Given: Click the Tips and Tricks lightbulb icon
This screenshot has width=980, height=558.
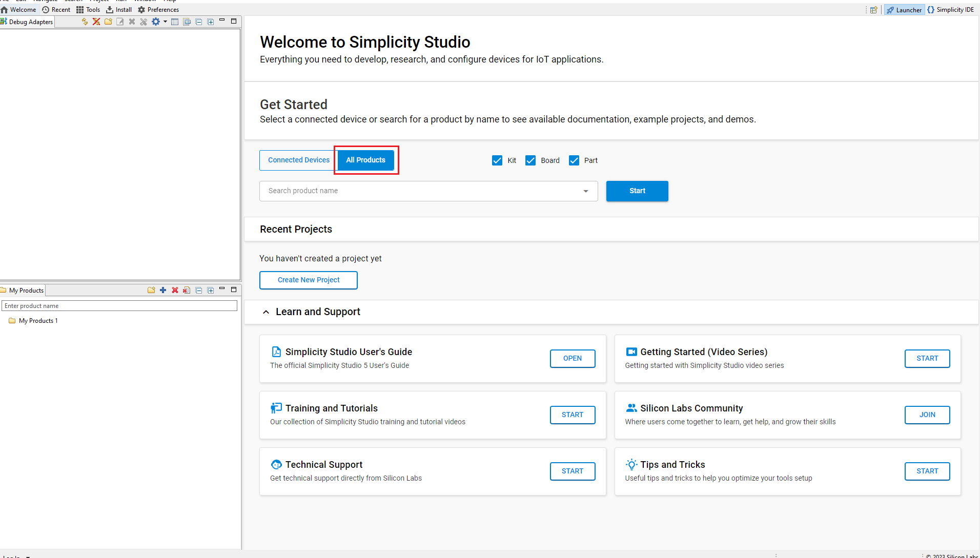Looking at the screenshot, I should click(631, 464).
